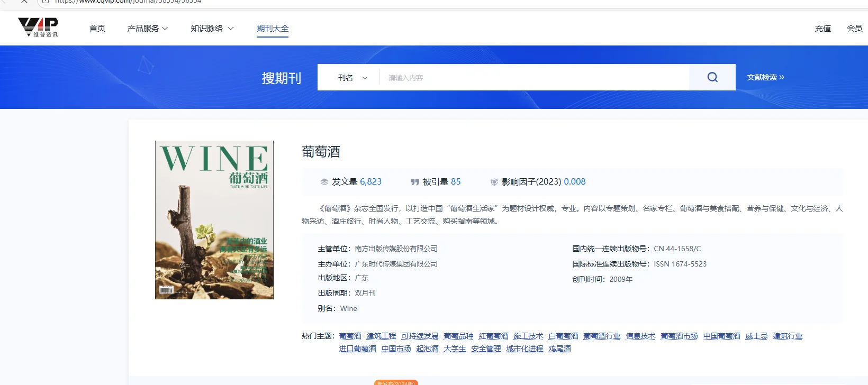This screenshot has height=385, width=868.
Task: Open the 大学生 topic link
Action: 455,349
